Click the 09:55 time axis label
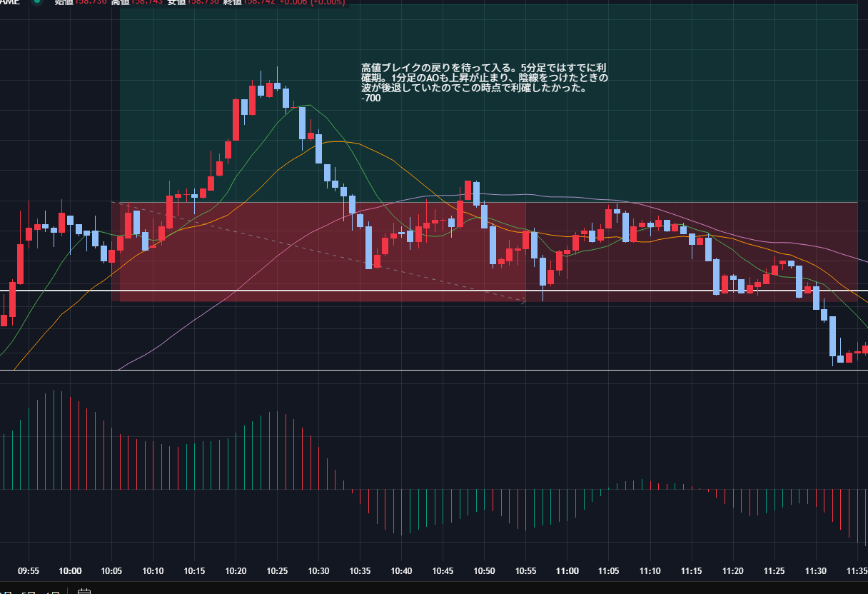Viewport: 868px width, 594px height. click(x=29, y=571)
